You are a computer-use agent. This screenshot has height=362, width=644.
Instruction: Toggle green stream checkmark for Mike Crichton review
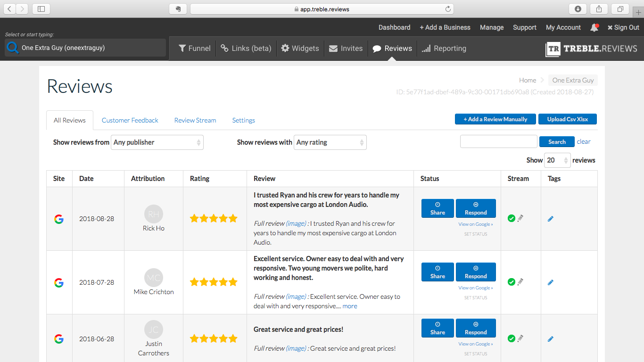512,282
